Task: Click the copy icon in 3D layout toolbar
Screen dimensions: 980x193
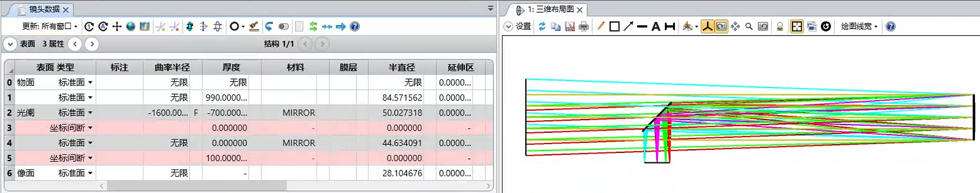Action: coord(556,27)
